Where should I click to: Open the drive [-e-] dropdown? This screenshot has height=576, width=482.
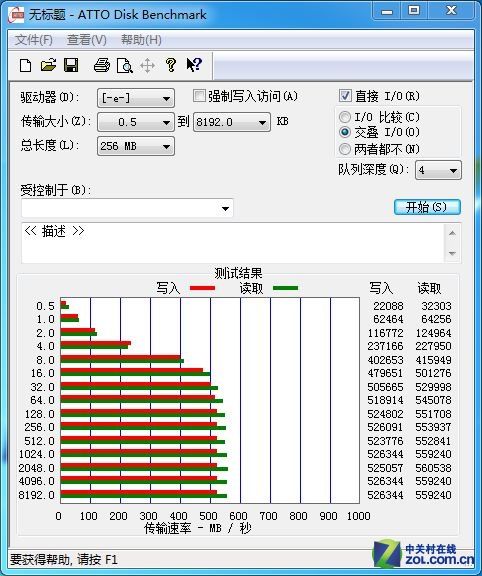tap(136, 98)
